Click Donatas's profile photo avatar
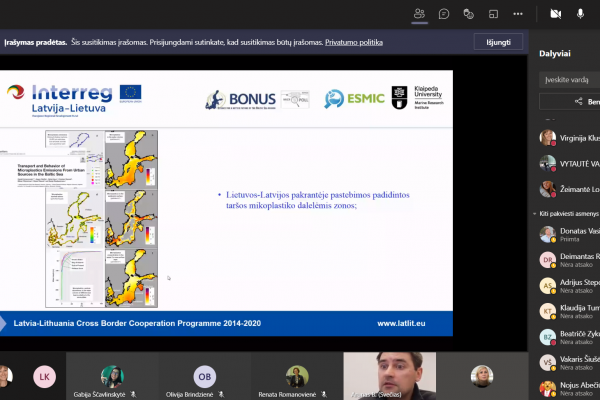The height and width of the screenshot is (400, 600). (x=548, y=234)
